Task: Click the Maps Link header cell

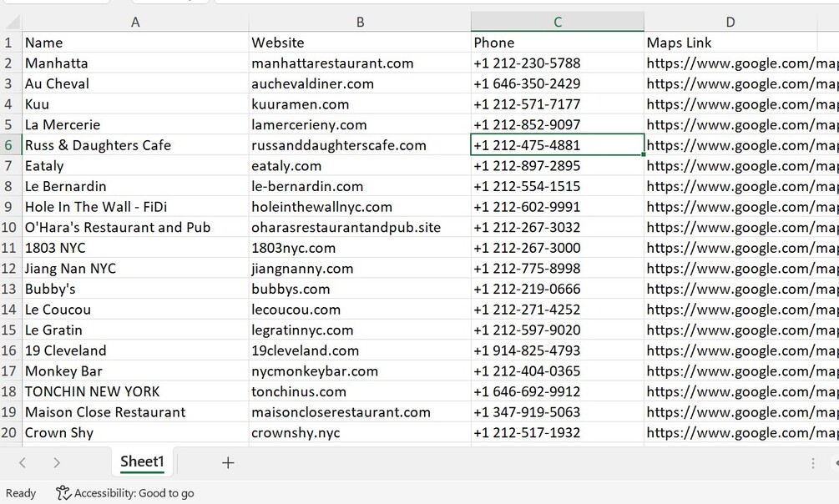Action: point(730,43)
